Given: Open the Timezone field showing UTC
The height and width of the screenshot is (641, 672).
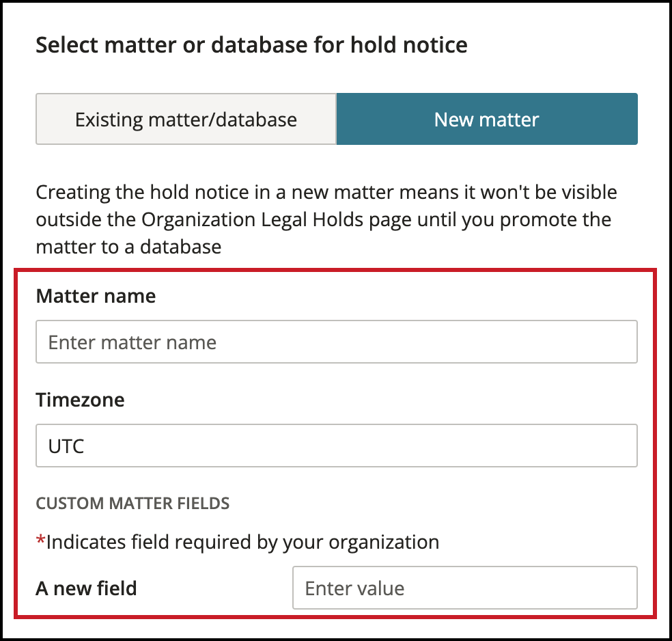Looking at the screenshot, I should pos(337,446).
